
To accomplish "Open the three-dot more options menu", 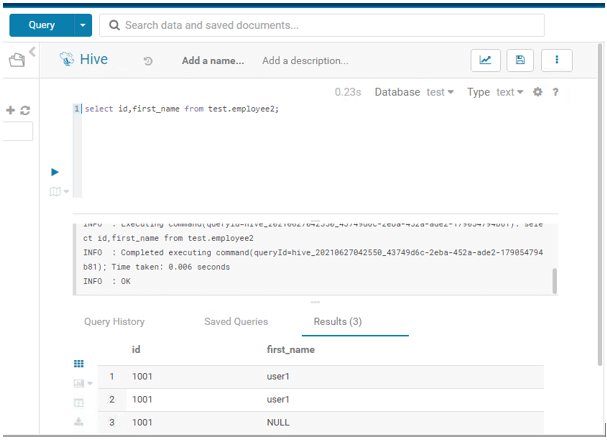I will pos(556,60).
